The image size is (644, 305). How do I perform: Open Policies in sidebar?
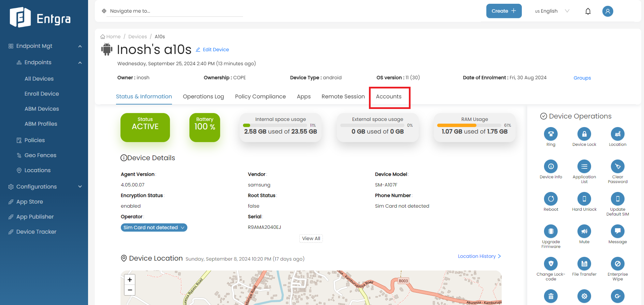[x=31, y=140]
